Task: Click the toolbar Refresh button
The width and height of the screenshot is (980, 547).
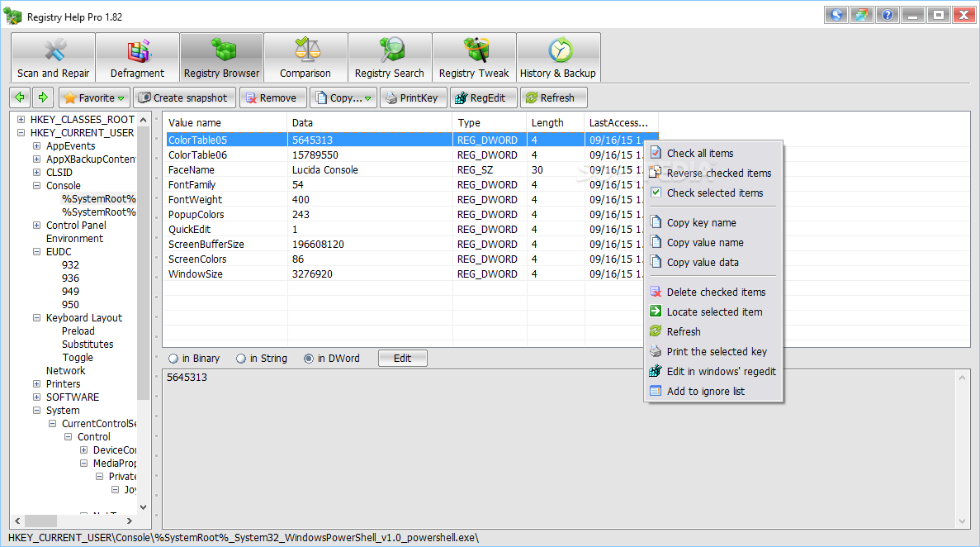Action: point(553,98)
